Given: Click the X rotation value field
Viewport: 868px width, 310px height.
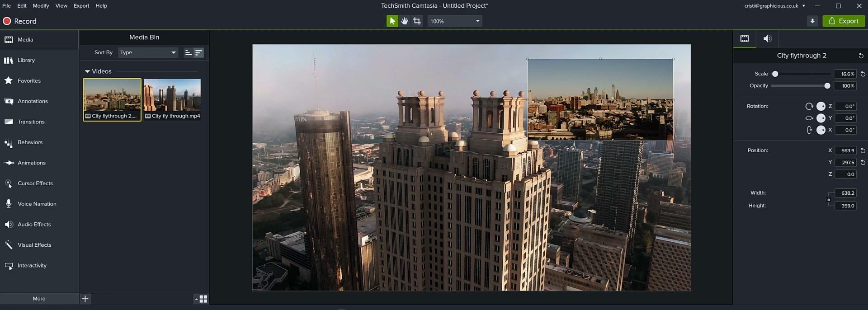Looking at the screenshot, I should coord(845,130).
